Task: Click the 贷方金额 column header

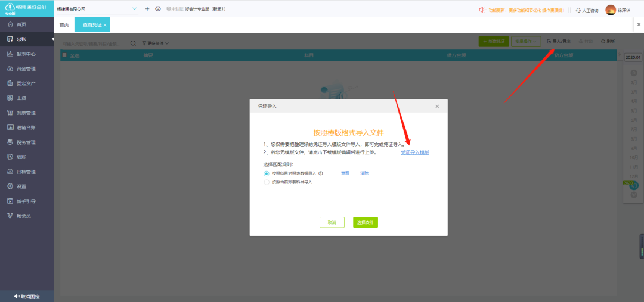Action: [563, 55]
